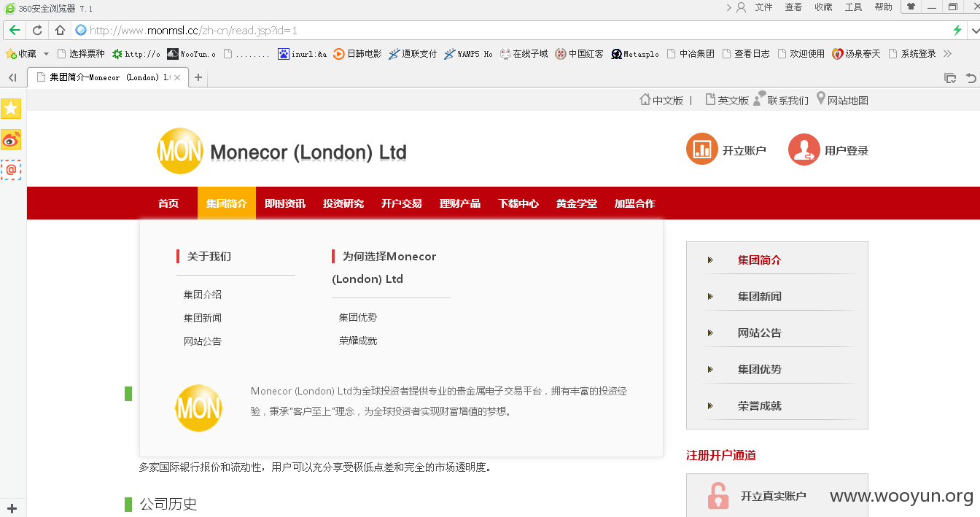
Task: Click the skin shirt icon in title bar
Action: [911, 7]
